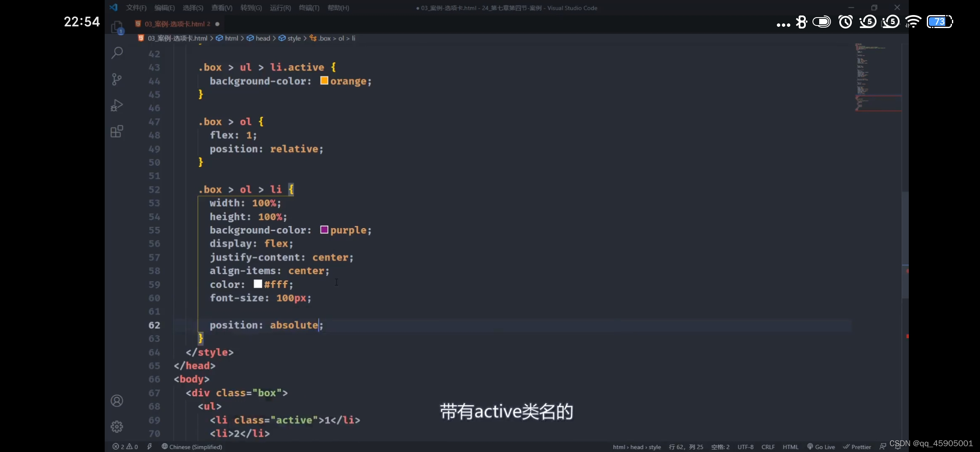980x452 pixels.
Task: Expand the head breadcrumb item
Action: tap(263, 38)
